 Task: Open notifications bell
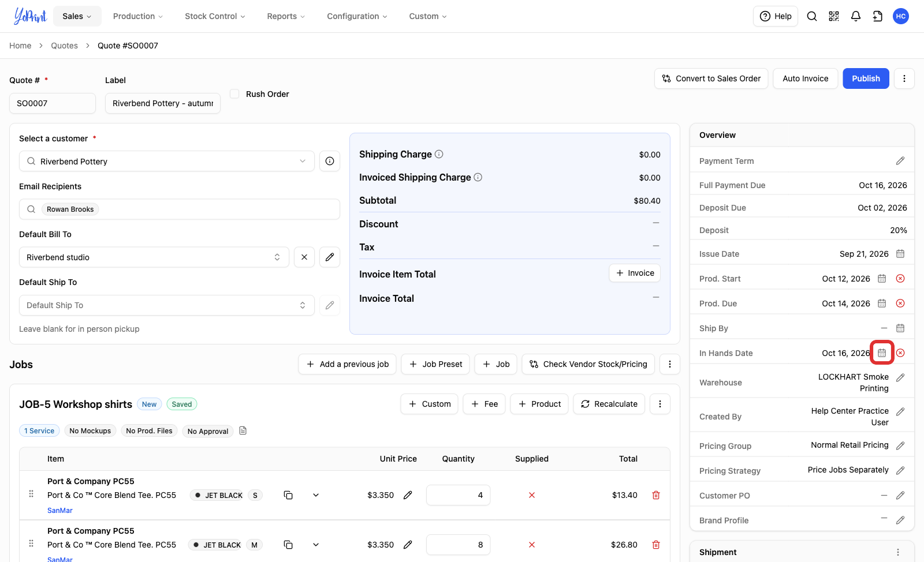pyautogui.click(x=856, y=16)
